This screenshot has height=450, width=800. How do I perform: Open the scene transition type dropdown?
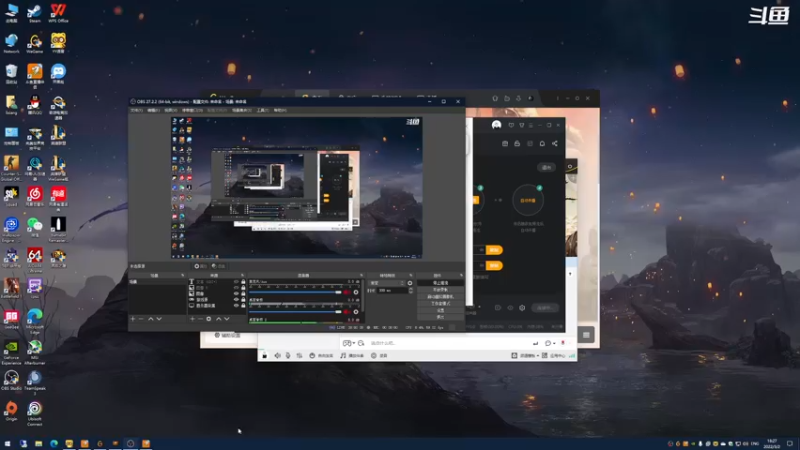[387, 283]
